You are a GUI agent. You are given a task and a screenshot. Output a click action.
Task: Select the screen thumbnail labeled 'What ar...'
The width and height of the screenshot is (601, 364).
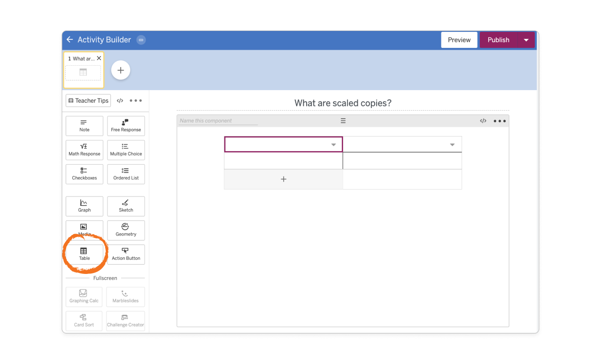84,70
